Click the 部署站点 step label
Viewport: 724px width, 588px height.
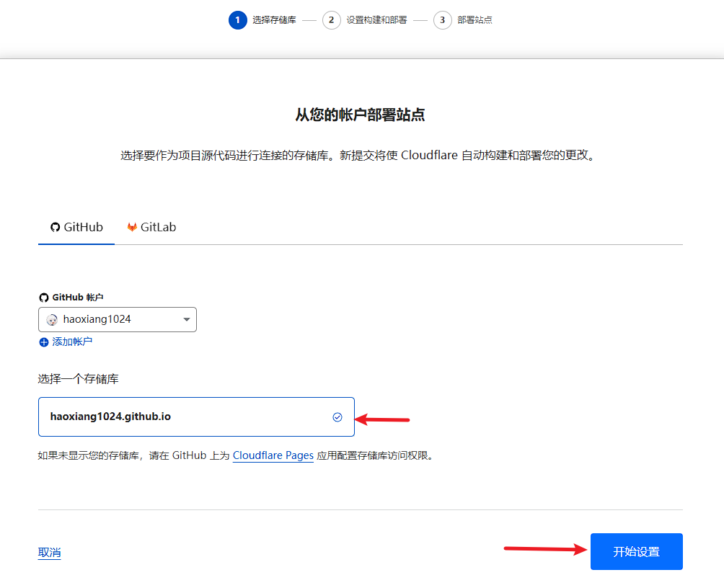[x=474, y=20]
